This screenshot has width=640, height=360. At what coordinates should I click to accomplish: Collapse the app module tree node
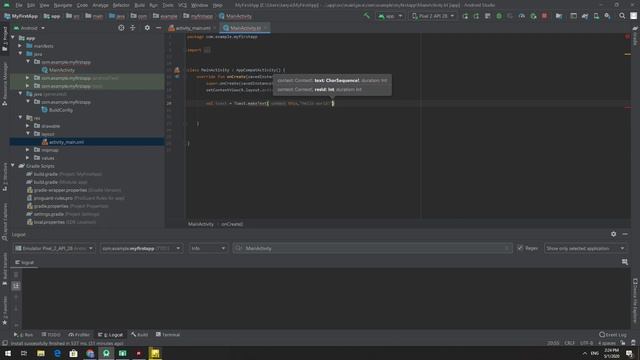pyautogui.click(x=13, y=38)
